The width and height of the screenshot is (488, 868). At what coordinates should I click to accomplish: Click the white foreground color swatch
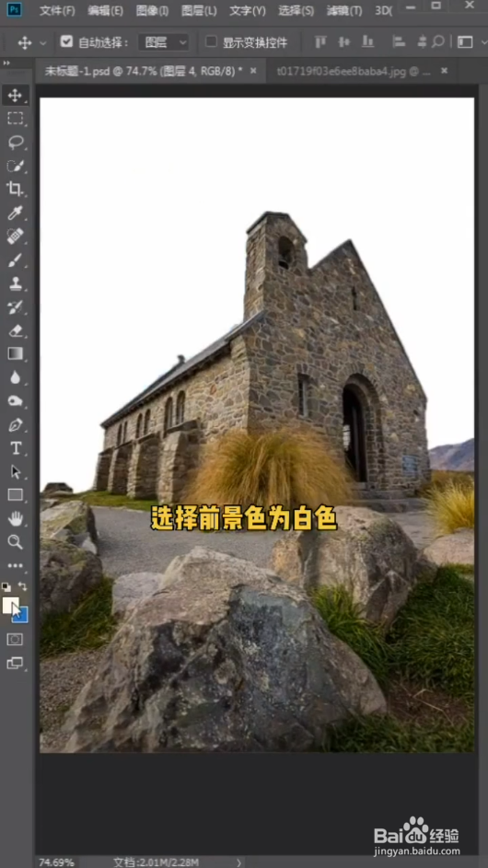coord(9,604)
